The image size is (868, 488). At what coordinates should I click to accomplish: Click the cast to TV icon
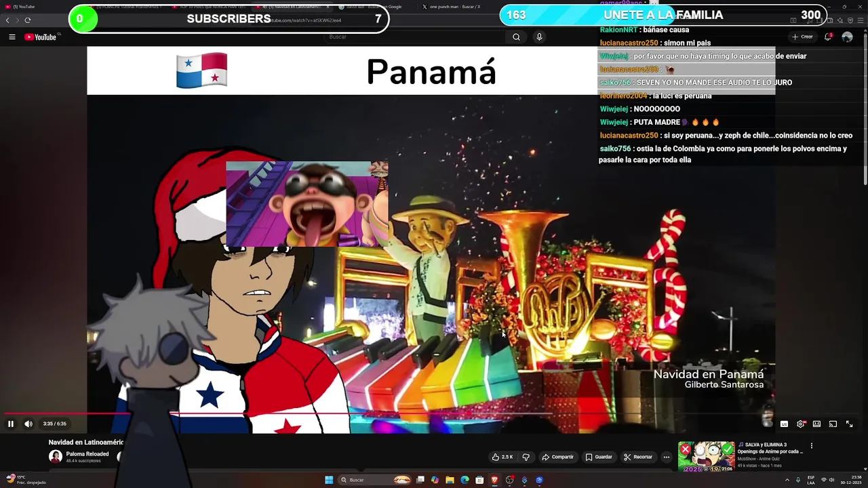coord(833,424)
